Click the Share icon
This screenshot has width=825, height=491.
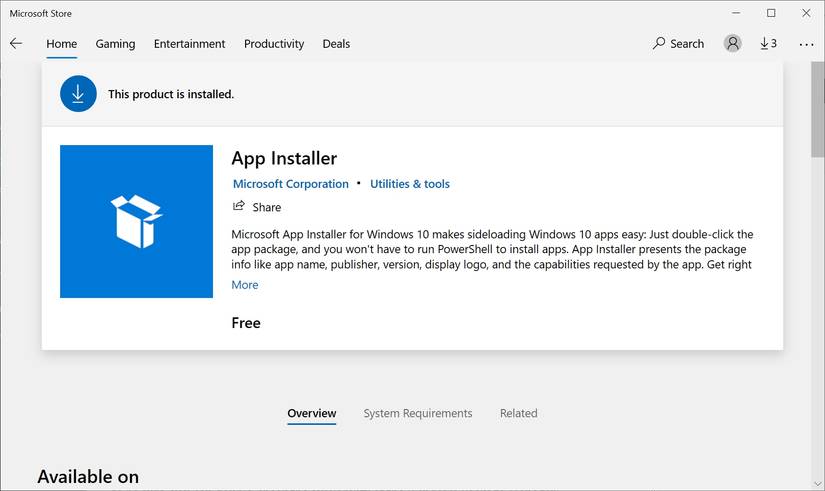(239, 206)
